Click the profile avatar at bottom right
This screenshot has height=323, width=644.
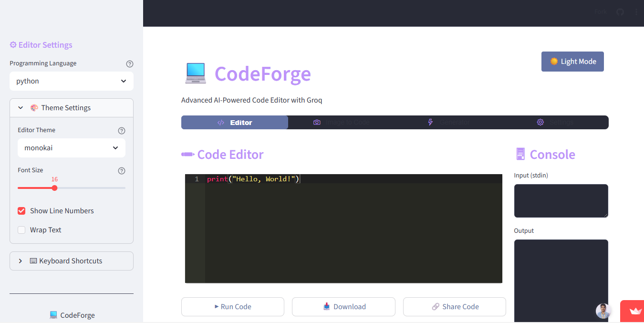[603, 311]
